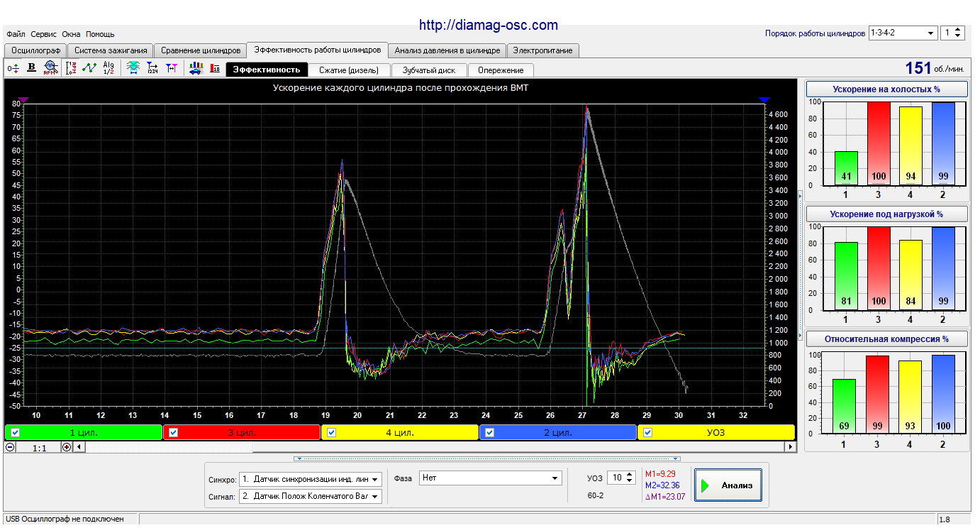Viewport: 980px width, 528px height.
Task: Switch to the Осциллограф tab
Action: [35, 50]
